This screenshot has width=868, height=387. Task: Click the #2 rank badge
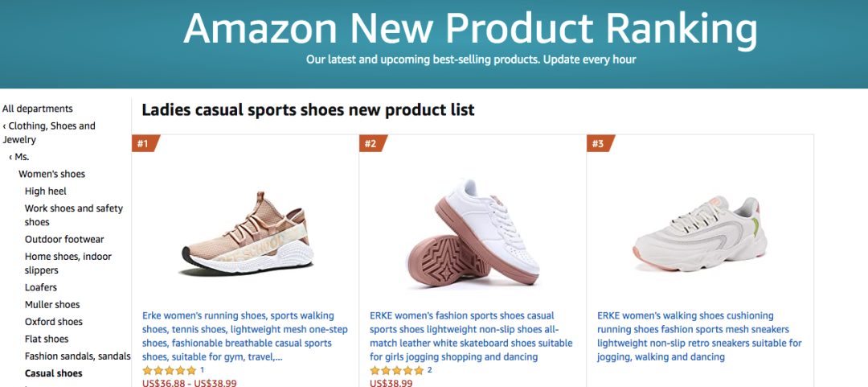[x=372, y=143]
